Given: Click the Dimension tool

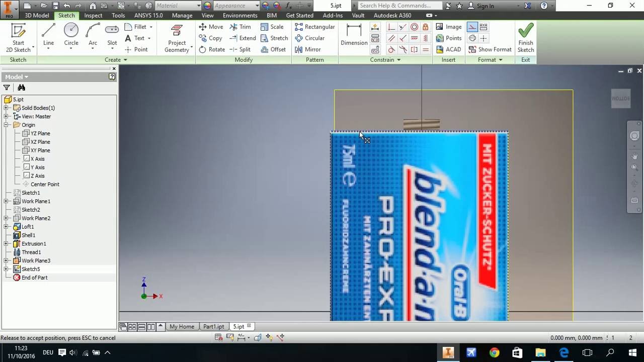Looking at the screenshot, I should [x=354, y=34].
